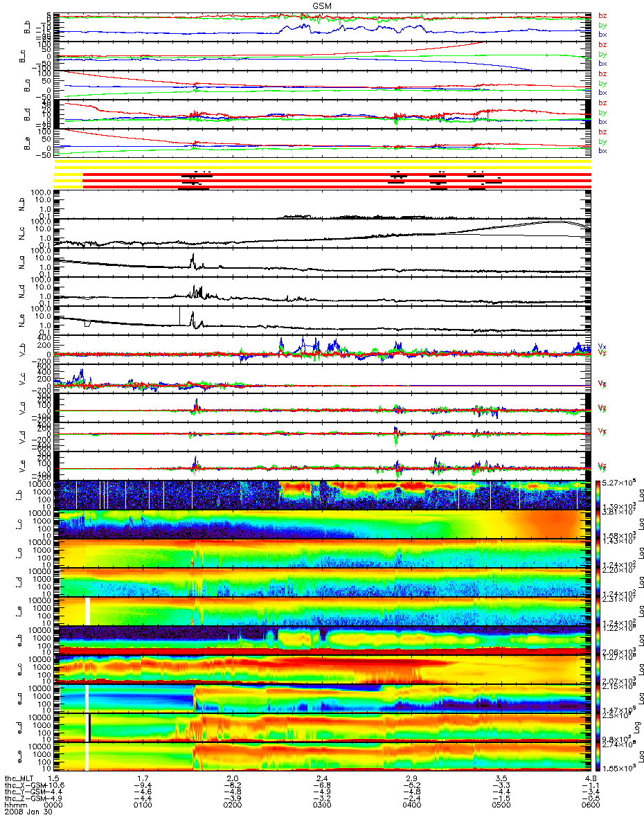The height and width of the screenshot is (831, 644).
Task: Click the blue Vx legend beside V_b panel
Action: click(602, 346)
